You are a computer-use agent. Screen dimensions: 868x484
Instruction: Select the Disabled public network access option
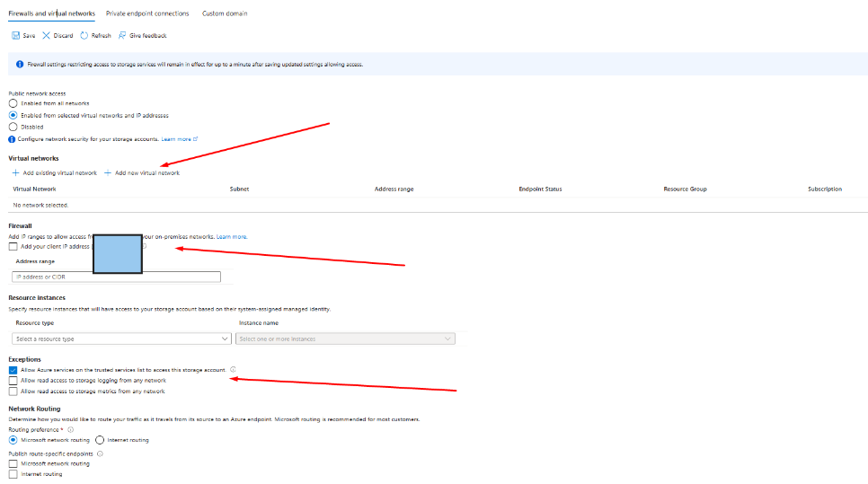coord(13,127)
